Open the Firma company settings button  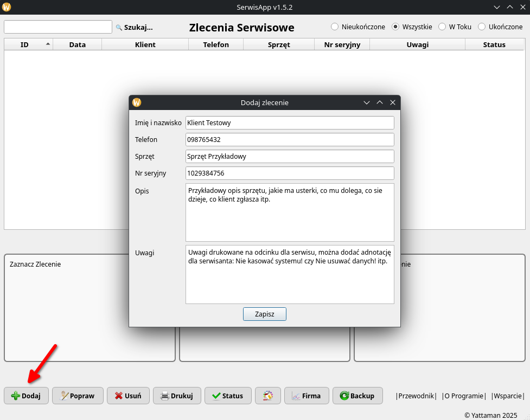click(306, 396)
